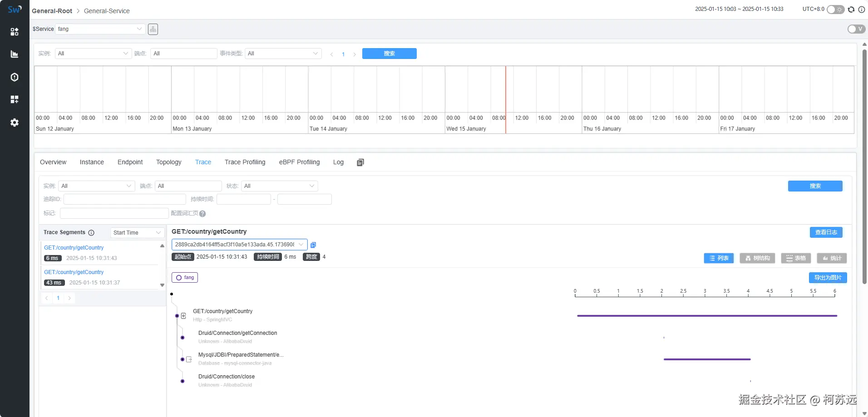The image size is (868, 417).
Task: Click the event 搜索 search button
Action: click(390, 54)
